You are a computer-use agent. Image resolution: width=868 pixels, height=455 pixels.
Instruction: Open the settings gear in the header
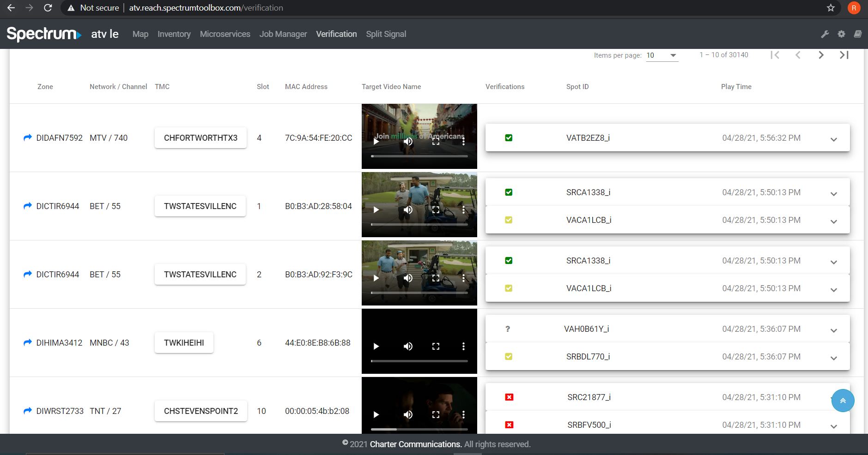click(841, 34)
